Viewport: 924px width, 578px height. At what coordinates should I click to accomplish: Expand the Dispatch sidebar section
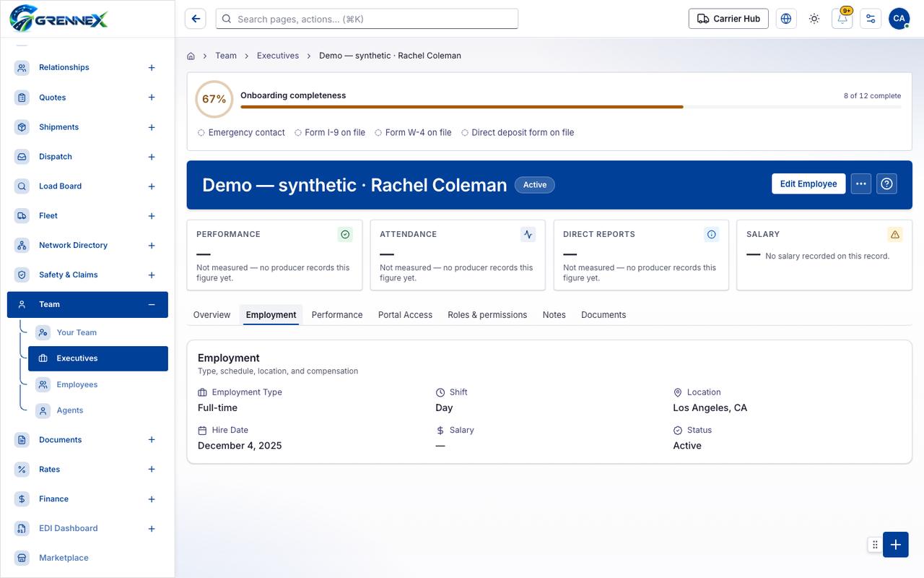(152, 157)
